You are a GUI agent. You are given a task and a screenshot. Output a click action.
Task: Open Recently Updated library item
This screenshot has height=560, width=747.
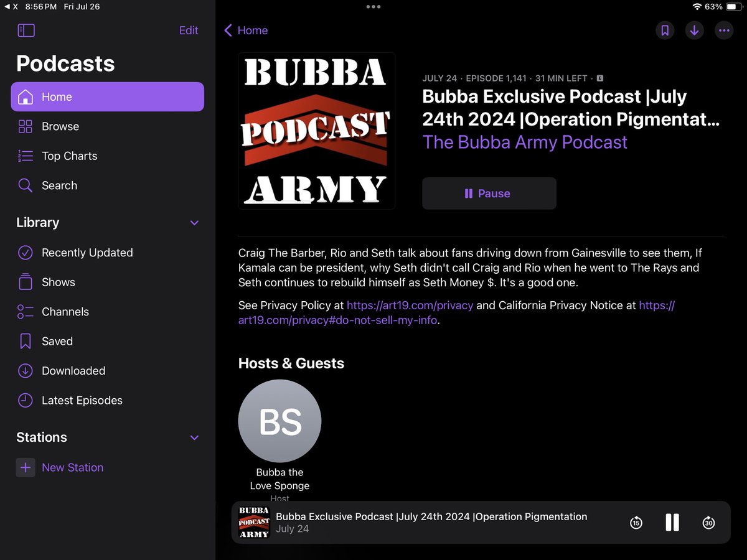[x=107, y=253]
